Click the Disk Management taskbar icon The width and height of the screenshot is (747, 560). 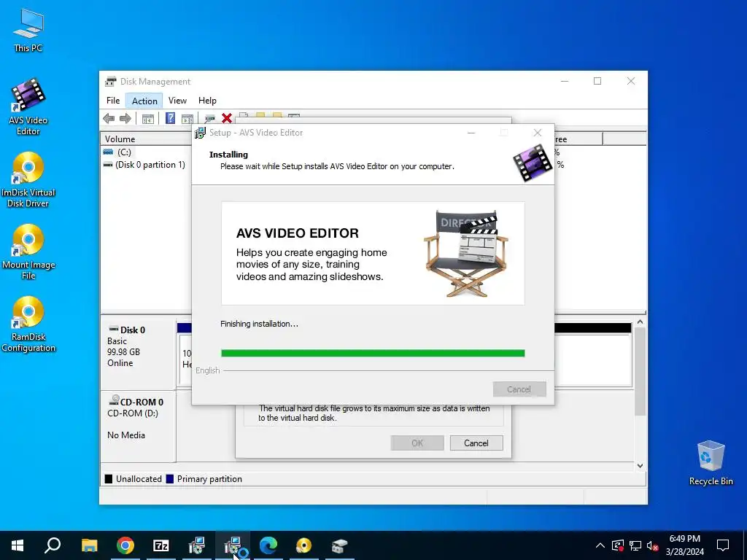click(x=340, y=545)
